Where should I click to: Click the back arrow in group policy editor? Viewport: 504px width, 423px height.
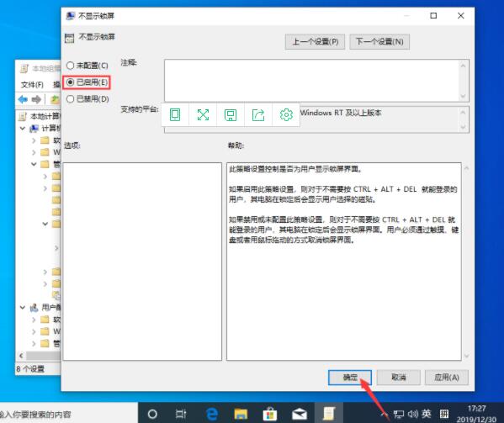23,99
